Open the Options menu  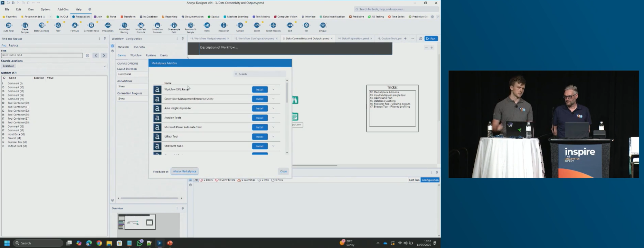pos(46,9)
